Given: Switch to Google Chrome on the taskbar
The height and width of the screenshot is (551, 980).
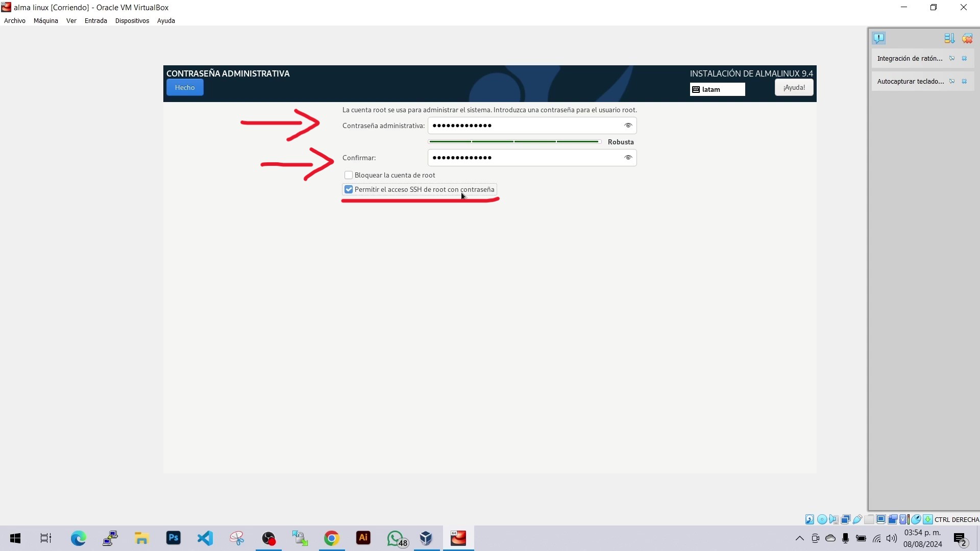Looking at the screenshot, I should pos(332,538).
